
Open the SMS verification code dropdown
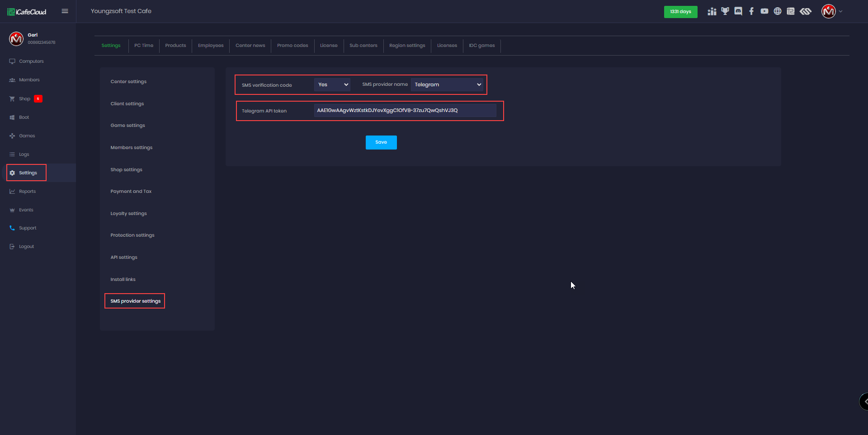click(332, 84)
